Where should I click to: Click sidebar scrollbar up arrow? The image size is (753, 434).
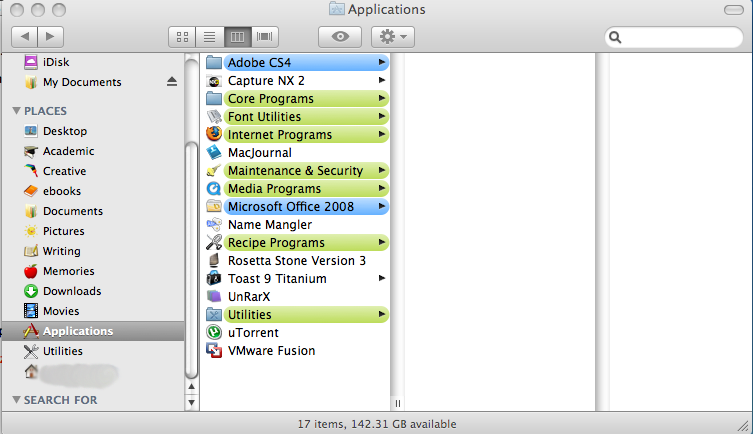coord(192,386)
